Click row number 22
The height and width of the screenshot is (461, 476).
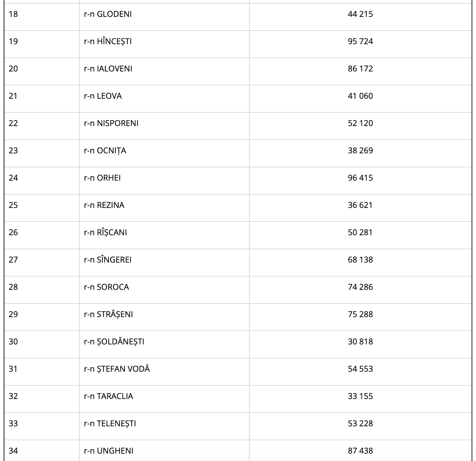tap(13, 123)
